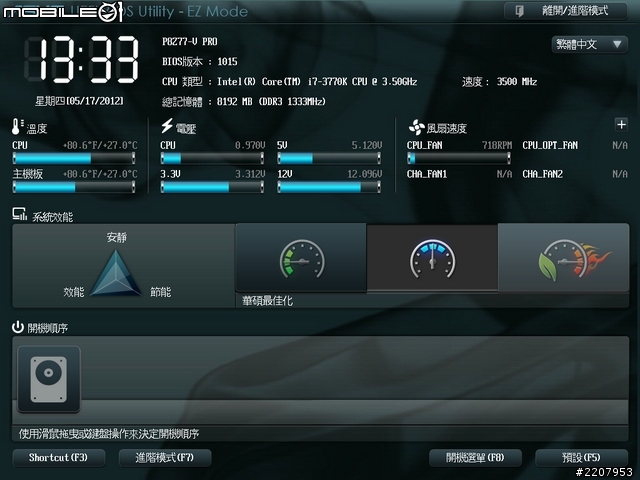Open Advanced Mode (F7) button
The image size is (640, 480).
click(x=165, y=458)
